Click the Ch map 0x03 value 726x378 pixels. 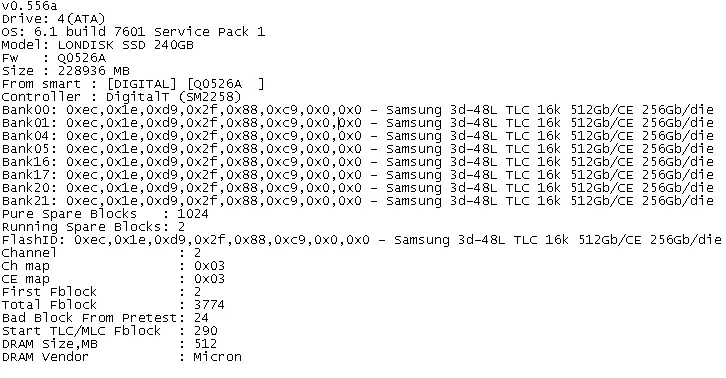pos(209,265)
